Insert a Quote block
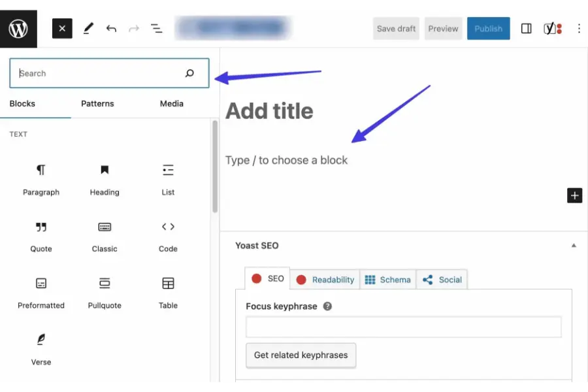 (41, 237)
